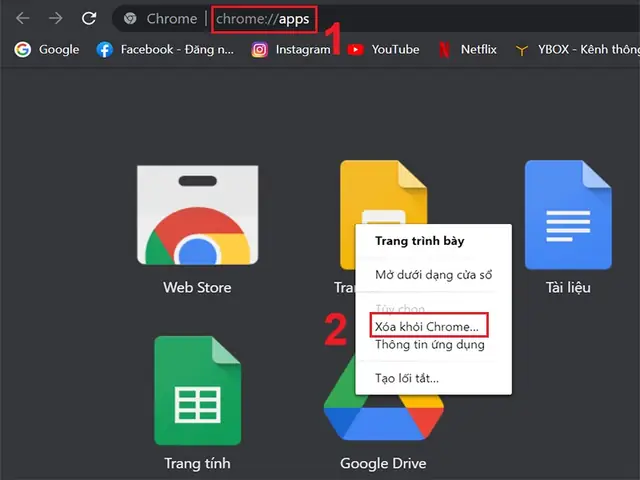This screenshot has height=480, width=640.
Task: Reload the page with refresh icon
Action: [89, 18]
